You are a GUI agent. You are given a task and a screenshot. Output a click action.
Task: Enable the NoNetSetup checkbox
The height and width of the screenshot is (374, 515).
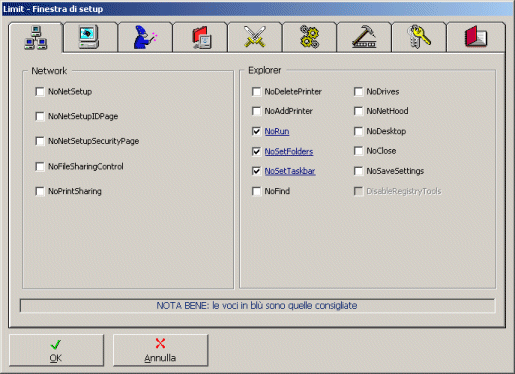[x=40, y=92]
